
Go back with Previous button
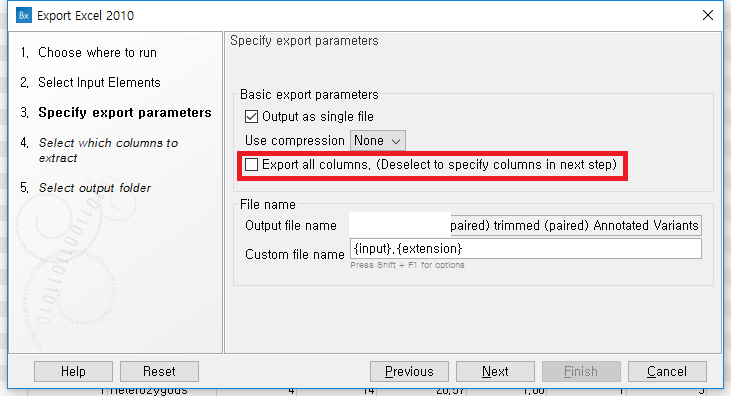(409, 371)
